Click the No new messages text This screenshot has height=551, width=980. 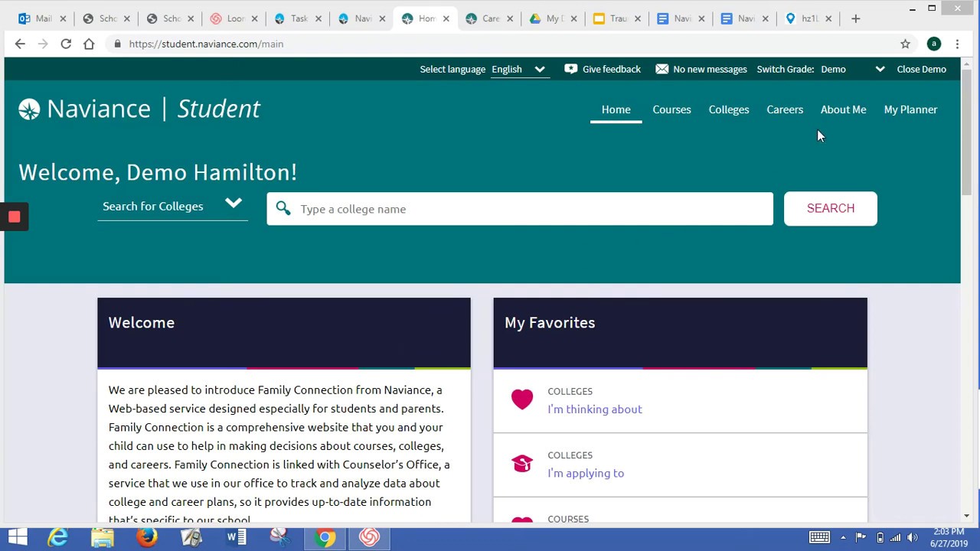click(x=710, y=69)
